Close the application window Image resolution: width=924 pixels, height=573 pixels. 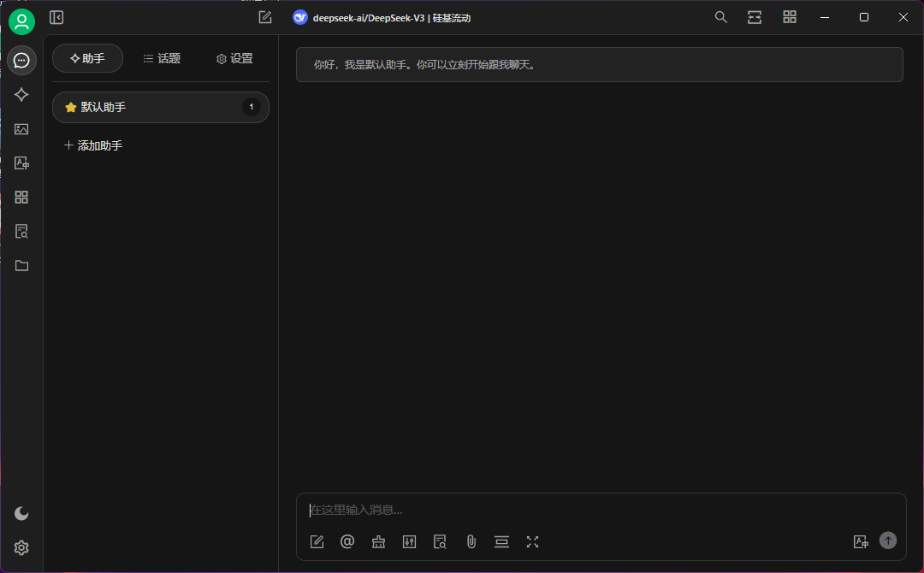pyautogui.click(x=903, y=17)
